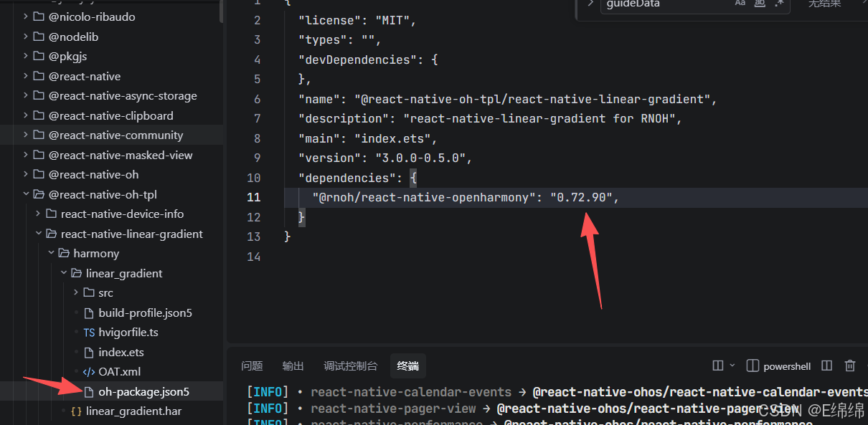
Task: Kill the terminal with the trash icon
Action: [850, 366]
